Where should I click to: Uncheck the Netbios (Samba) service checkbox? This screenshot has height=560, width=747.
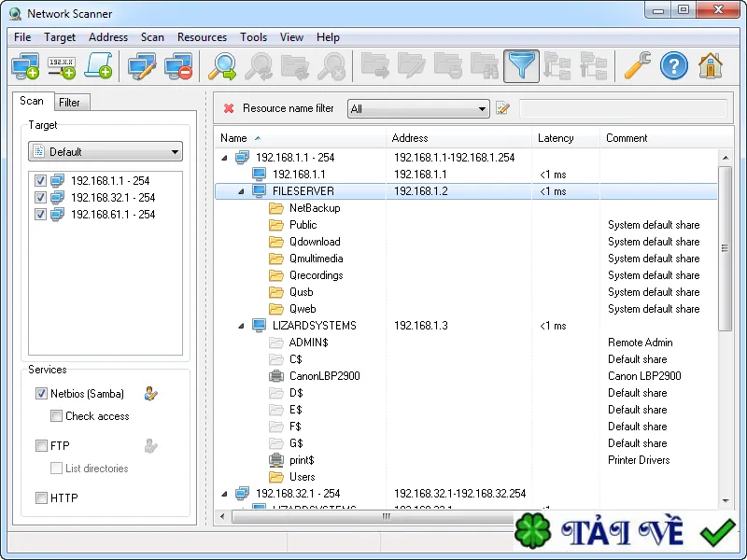coord(41,393)
